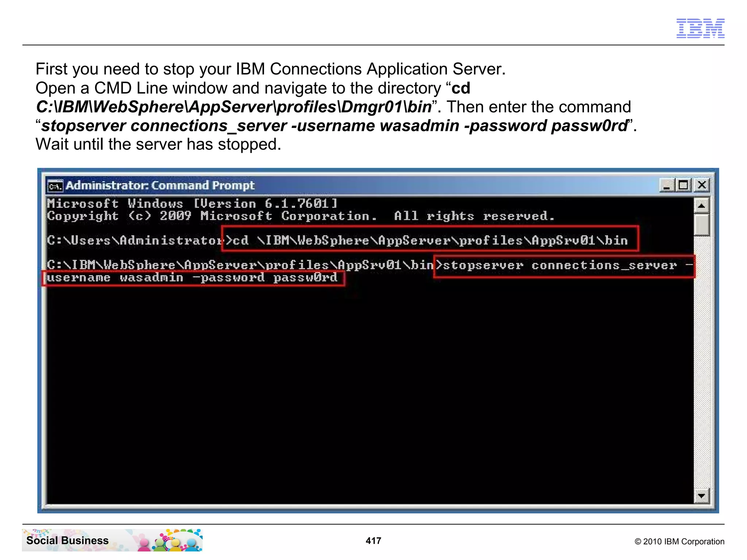The width and height of the screenshot is (747, 560).
Task: Click the 'Microsoft Windows [Version 6.1.7601]' line
Action: point(192,203)
